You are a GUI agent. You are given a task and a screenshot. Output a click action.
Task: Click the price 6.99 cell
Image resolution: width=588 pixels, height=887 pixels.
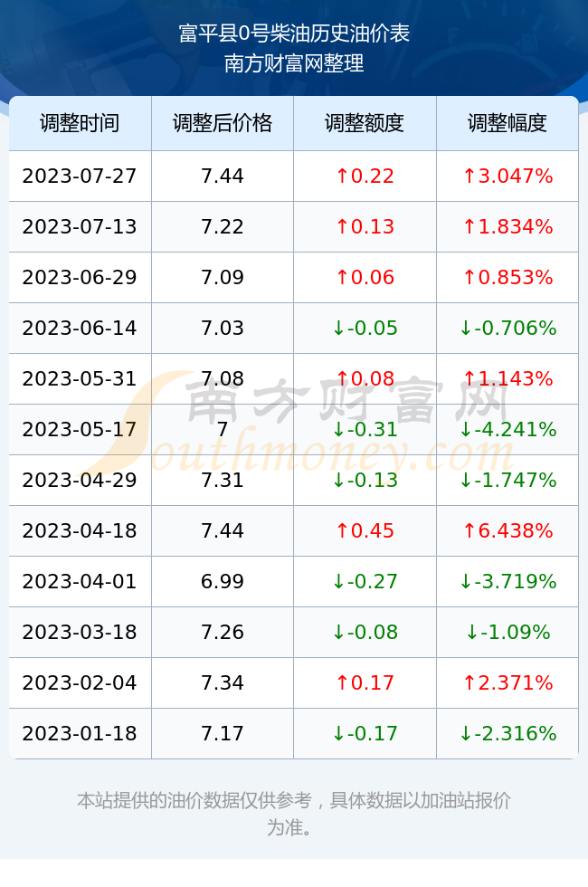tap(223, 581)
